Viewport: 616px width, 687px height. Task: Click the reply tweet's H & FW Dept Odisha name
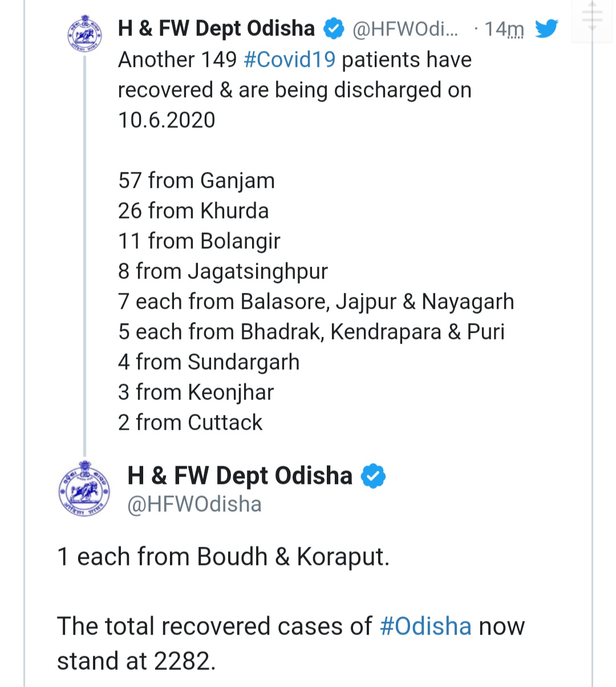(x=240, y=476)
